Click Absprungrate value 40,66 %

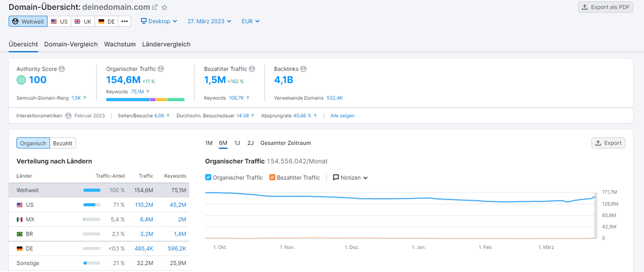point(302,116)
